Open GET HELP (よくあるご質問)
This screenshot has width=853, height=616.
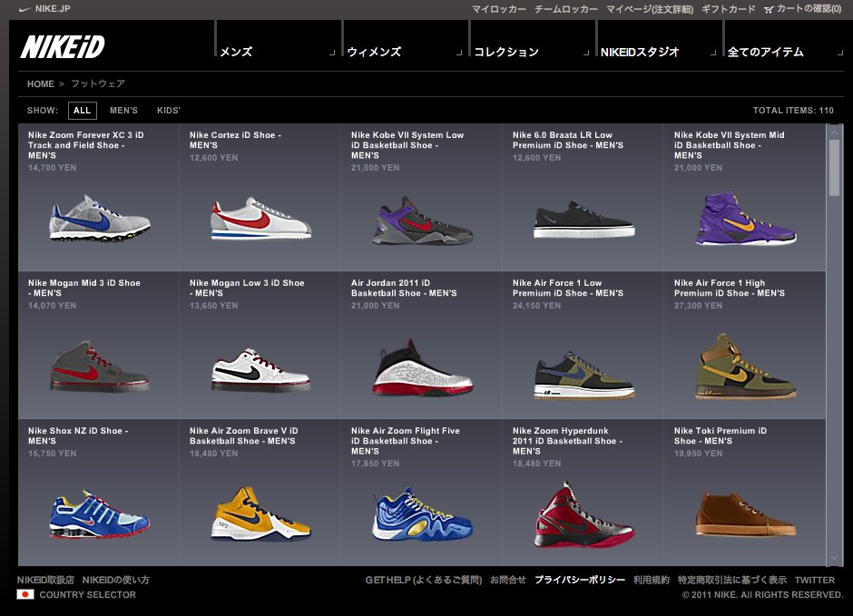tap(423, 580)
